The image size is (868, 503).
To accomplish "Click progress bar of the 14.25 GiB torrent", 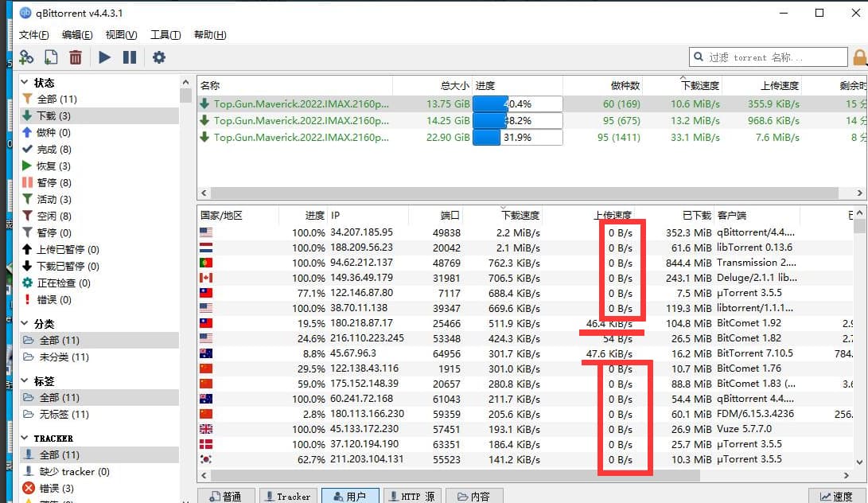I will coord(518,120).
